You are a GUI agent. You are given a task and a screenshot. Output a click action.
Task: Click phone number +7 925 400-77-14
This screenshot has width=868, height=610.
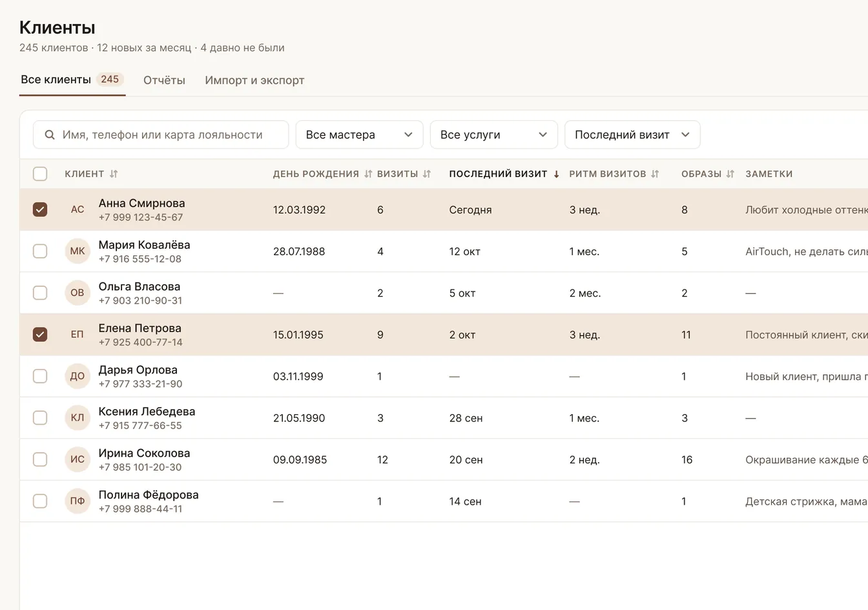tap(140, 342)
